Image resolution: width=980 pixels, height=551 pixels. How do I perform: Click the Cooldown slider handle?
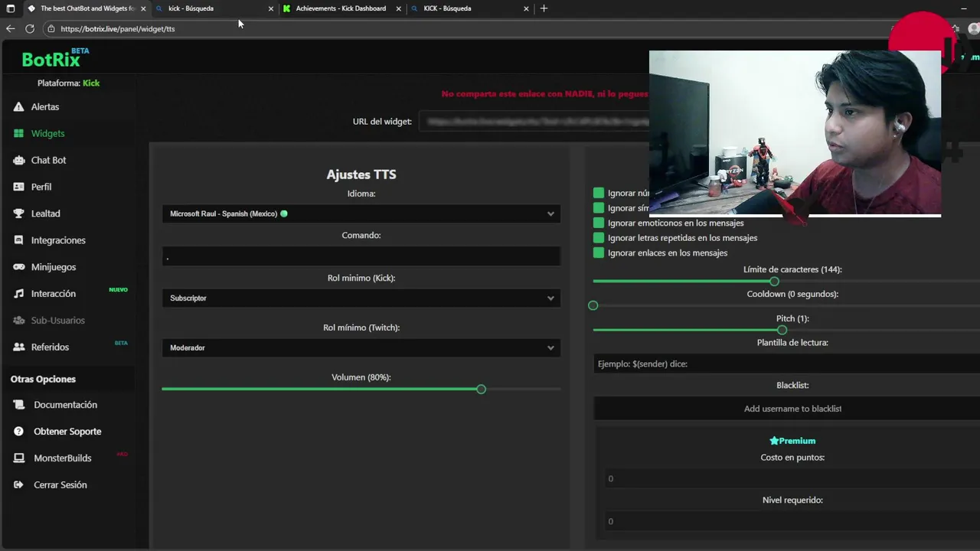click(x=593, y=306)
